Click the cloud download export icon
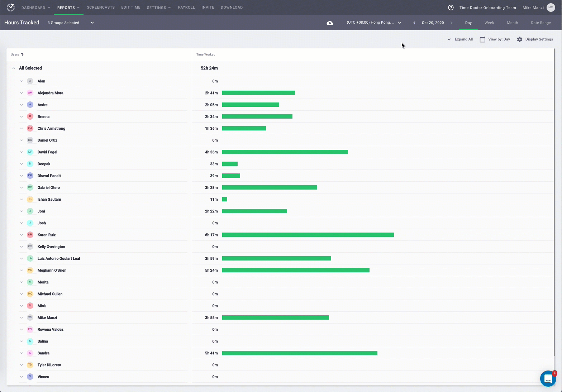This screenshot has width=562, height=392. click(330, 23)
